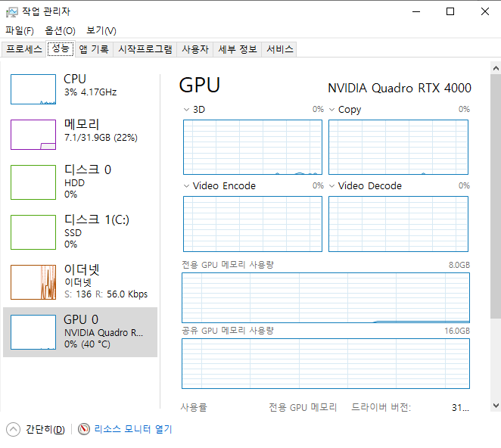501x448 pixels.
Task: Click scrollbar down arrow in GPU pane
Action: (x=496, y=406)
